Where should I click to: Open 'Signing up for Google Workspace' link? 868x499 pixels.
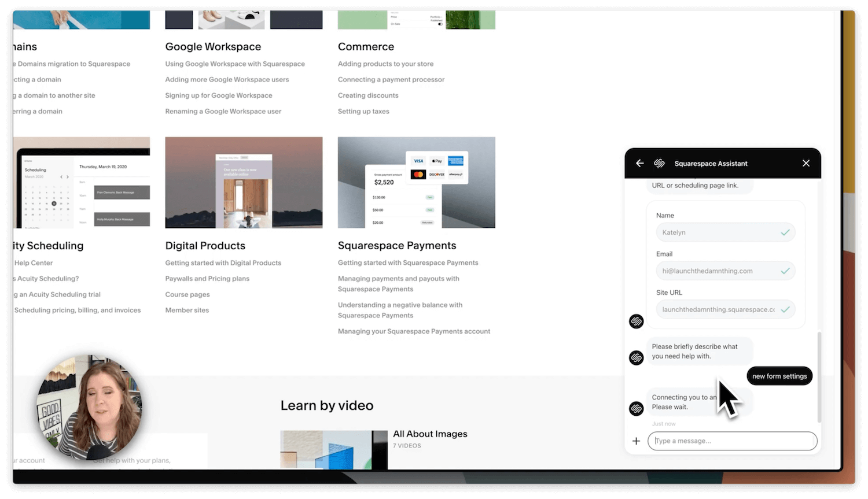coord(219,95)
